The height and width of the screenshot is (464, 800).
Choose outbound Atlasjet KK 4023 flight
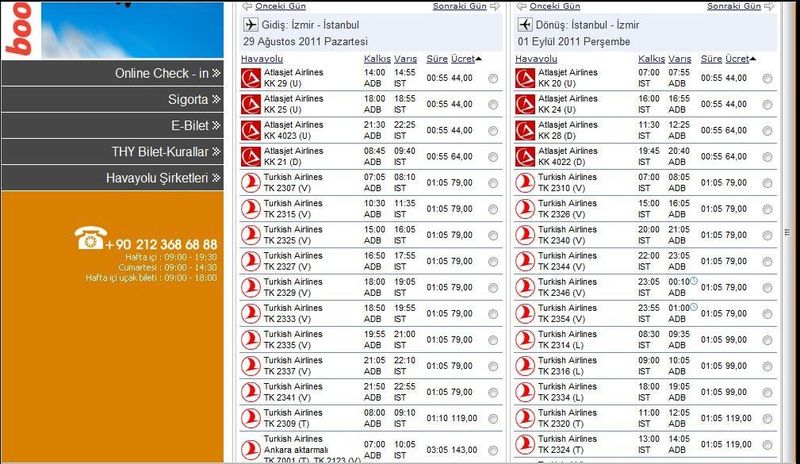pyautogui.click(x=493, y=131)
